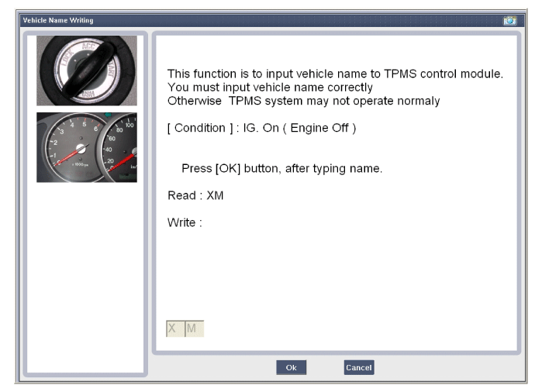Image resolution: width=542 pixels, height=392 pixels.
Task: Click empty area beside the Write label
Action: pyautogui.click(x=310, y=223)
